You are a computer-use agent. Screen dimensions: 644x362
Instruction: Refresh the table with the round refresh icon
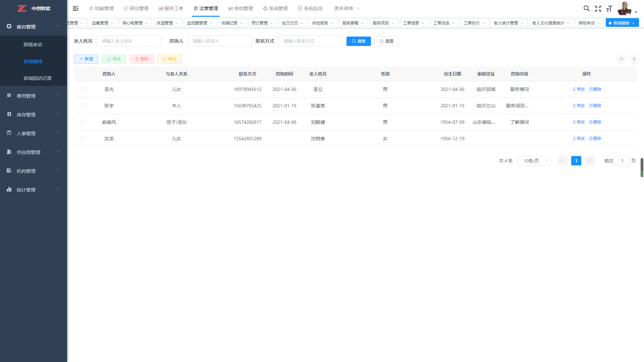(634, 59)
